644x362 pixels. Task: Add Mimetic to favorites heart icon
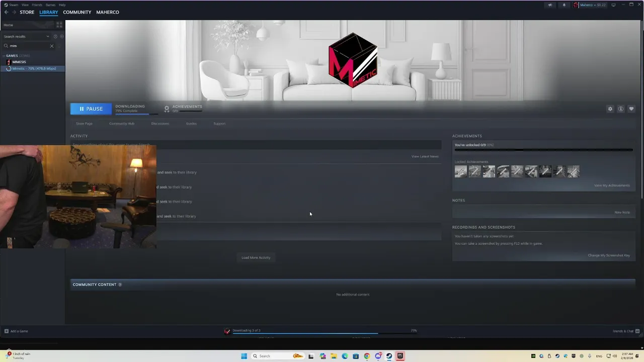(x=631, y=109)
